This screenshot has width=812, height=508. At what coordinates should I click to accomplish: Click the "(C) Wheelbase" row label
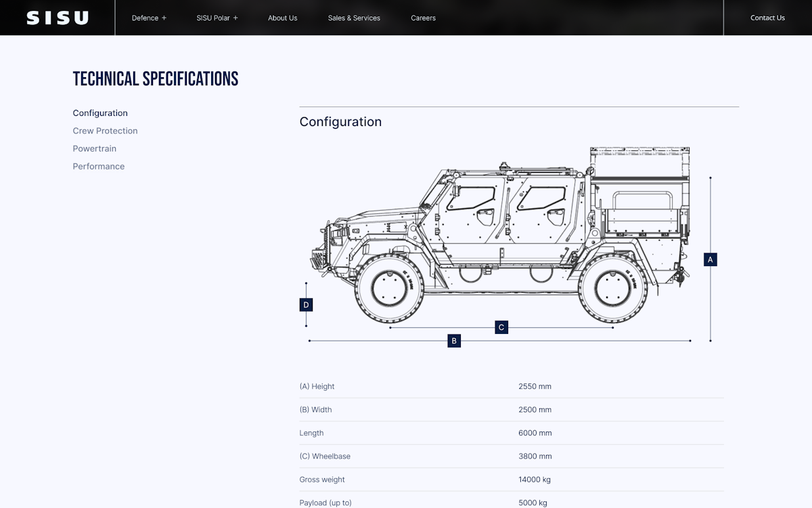(x=325, y=457)
